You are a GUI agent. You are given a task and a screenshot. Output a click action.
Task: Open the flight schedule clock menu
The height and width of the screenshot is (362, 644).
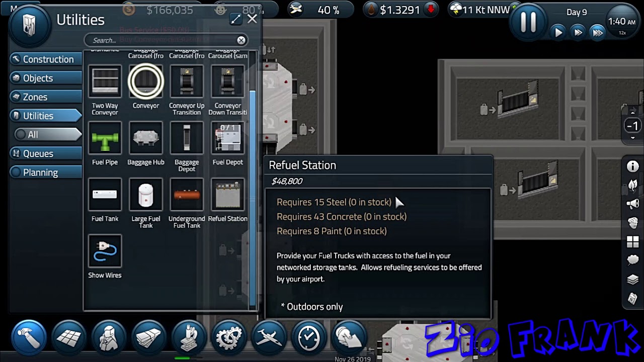pos(309,337)
